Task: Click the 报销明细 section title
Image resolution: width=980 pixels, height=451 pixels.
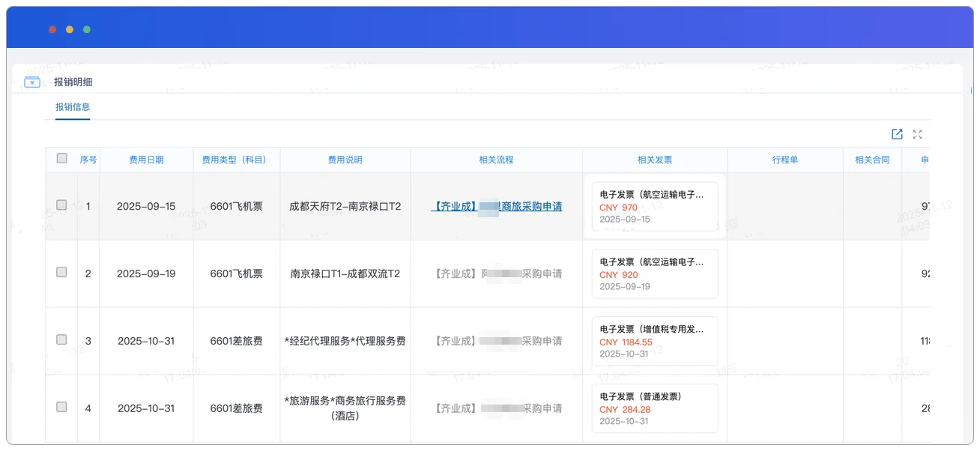Action: [x=73, y=82]
